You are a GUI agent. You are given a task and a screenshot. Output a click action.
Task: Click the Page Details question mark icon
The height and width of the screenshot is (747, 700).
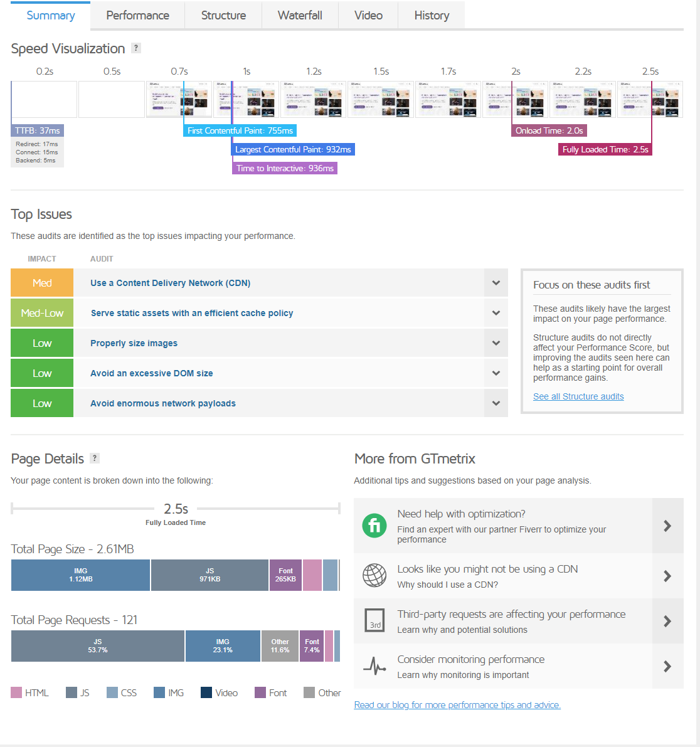pos(94,458)
